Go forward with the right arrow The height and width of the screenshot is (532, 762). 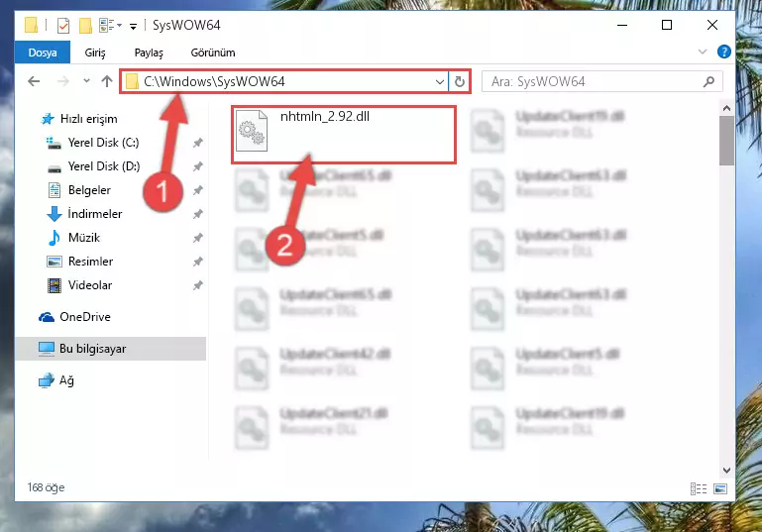tap(63, 81)
